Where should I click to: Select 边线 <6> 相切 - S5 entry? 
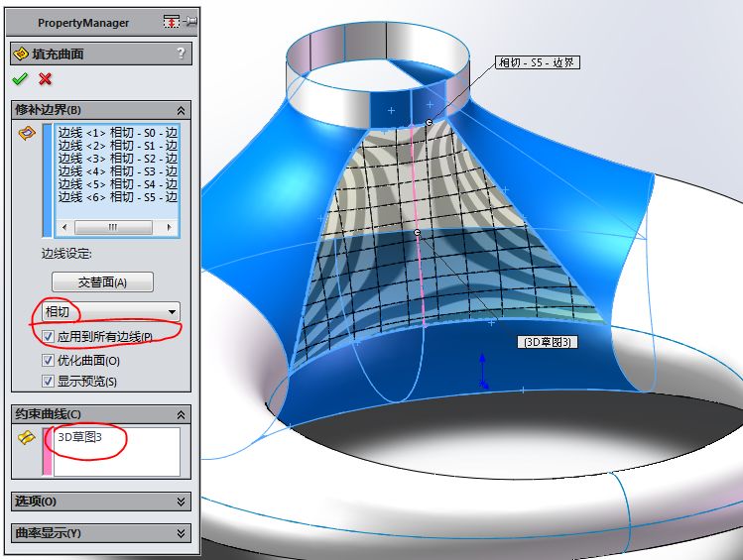pyautogui.click(x=117, y=196)
